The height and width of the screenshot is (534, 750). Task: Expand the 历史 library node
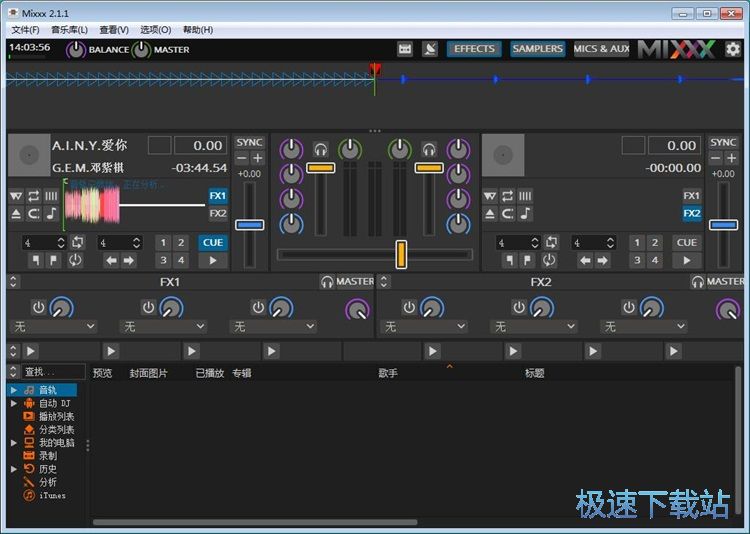click(14, 469)
